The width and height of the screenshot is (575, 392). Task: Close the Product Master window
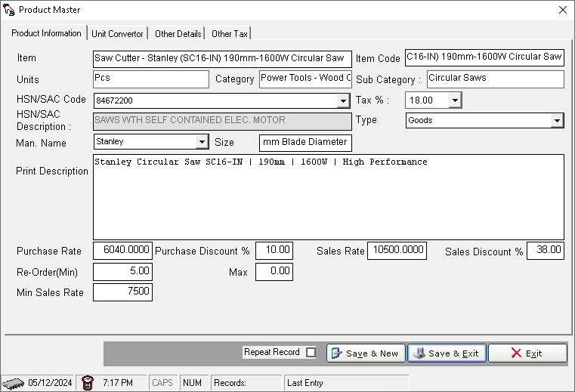click(x=562, y=10)
